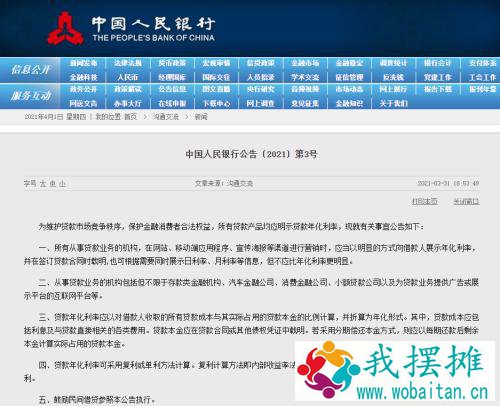
Task: Select 下载中心 in the navigation
Action: point(216,104)
